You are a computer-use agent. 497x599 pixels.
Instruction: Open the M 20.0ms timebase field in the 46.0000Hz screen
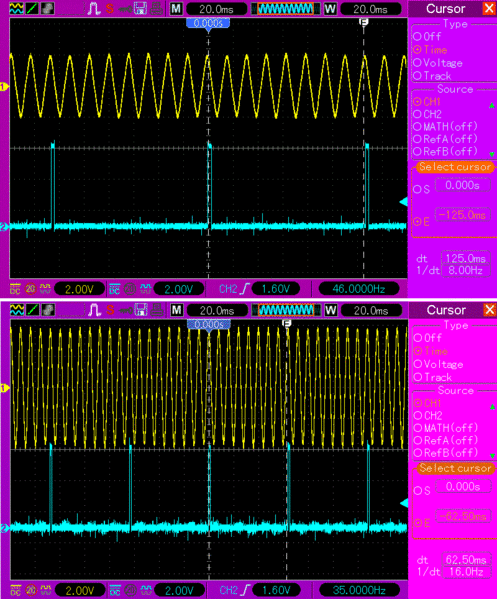click(x=217, y=9)
